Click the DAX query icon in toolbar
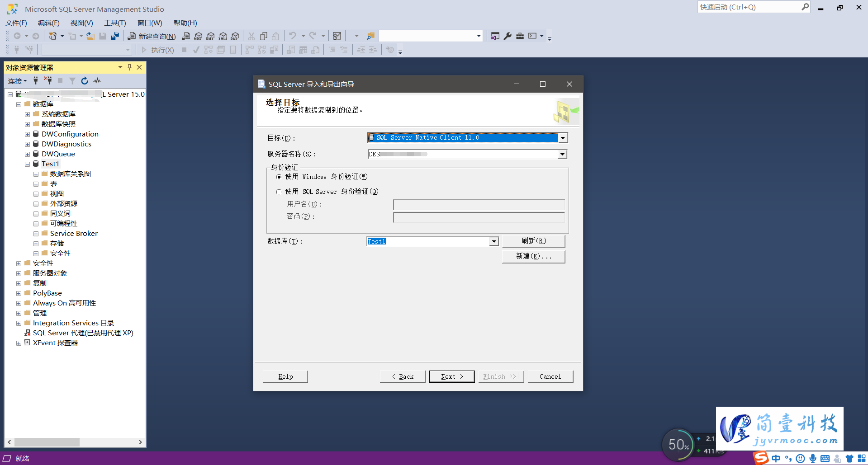 coord(235,36)
